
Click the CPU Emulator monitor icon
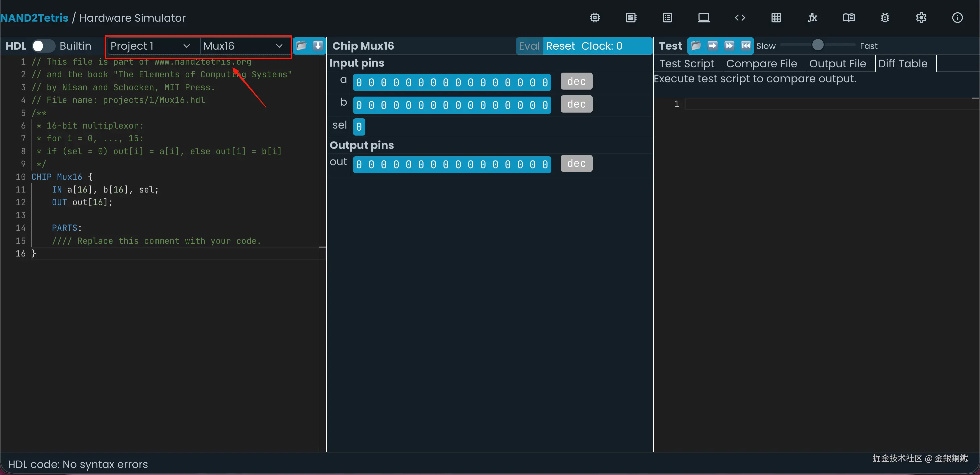click(x=703, y=18)
